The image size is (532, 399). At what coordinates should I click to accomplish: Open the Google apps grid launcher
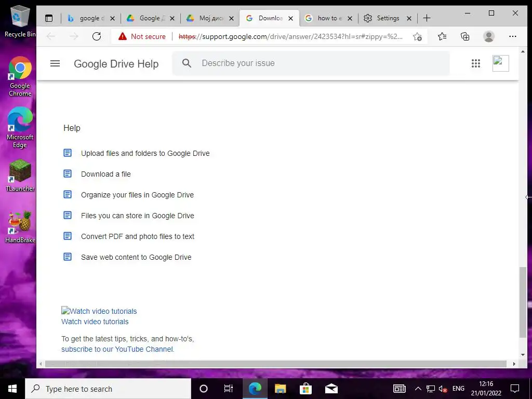[x=476, y=63]
